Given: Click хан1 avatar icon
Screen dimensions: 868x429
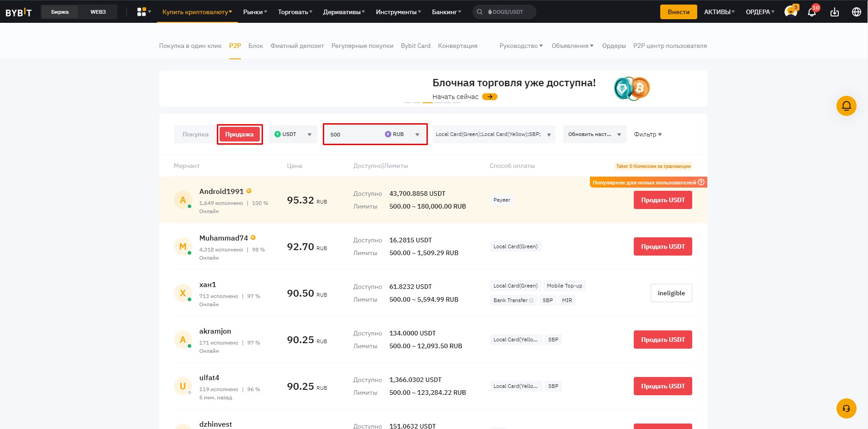Looking at the screenshot, I should 183,293.
